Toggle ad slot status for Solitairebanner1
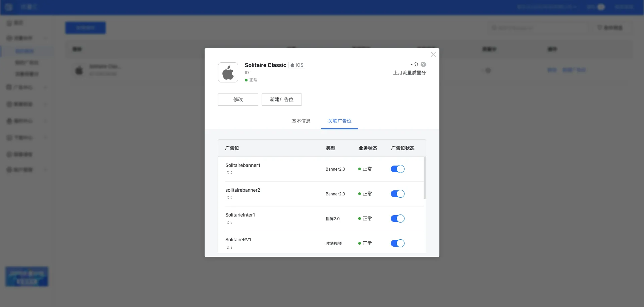The image size is (644, 307). tap(397, 169)
